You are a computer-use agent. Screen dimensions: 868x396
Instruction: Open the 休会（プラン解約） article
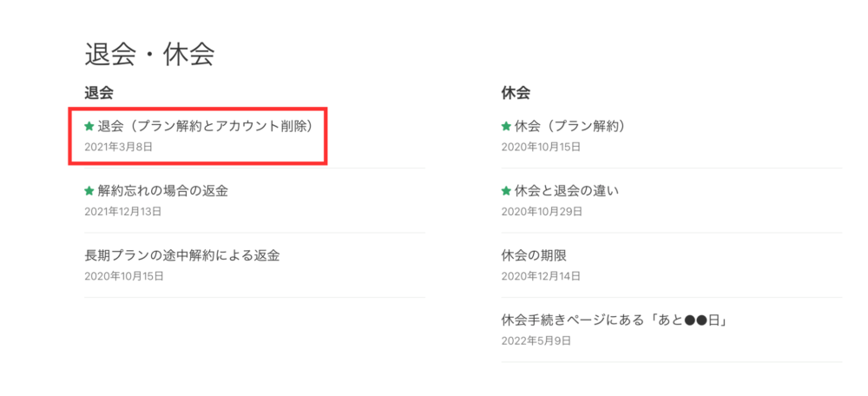click(x=570, y=127)
